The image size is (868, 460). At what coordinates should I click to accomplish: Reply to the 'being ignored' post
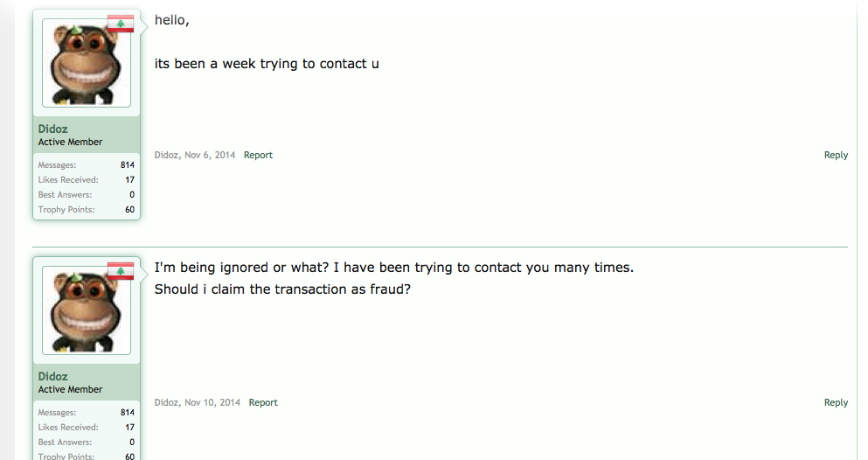pyautogui.click(x=836, y=402)
